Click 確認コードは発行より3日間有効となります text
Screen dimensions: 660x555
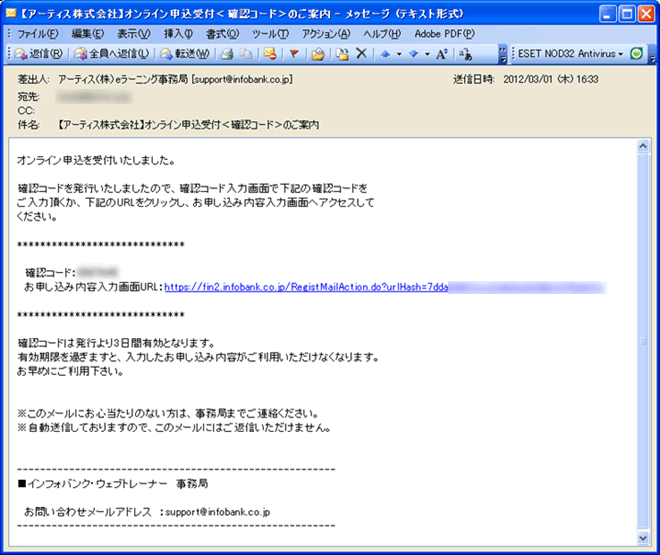click(116, 343)
